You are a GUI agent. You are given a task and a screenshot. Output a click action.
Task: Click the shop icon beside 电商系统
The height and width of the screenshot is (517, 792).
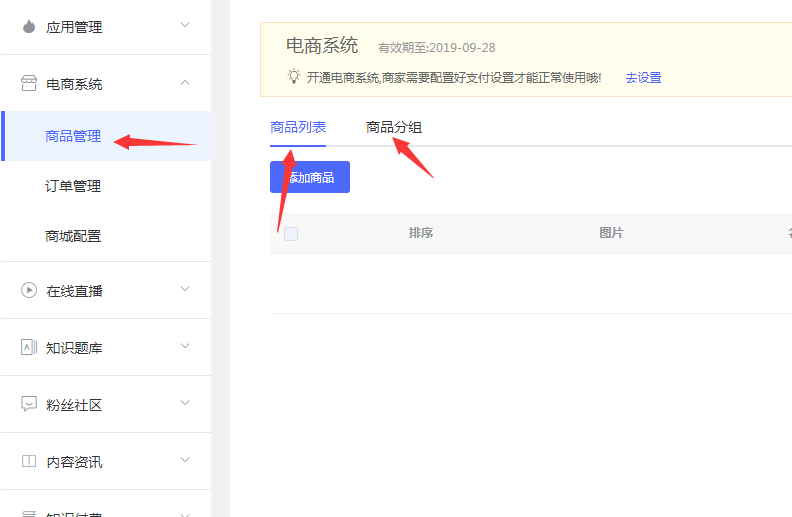pyautogui.click(x=29, y=83)
